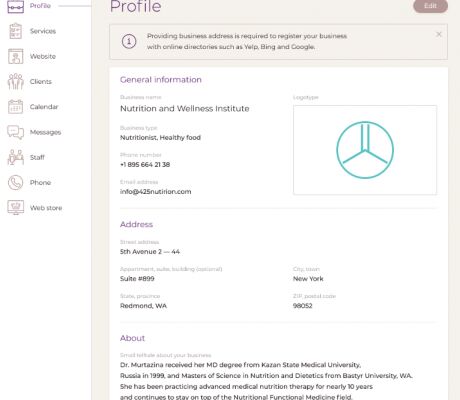Open the Website icon in sidebar
This screenshot has width=460, height=400.
click(15, 56)
